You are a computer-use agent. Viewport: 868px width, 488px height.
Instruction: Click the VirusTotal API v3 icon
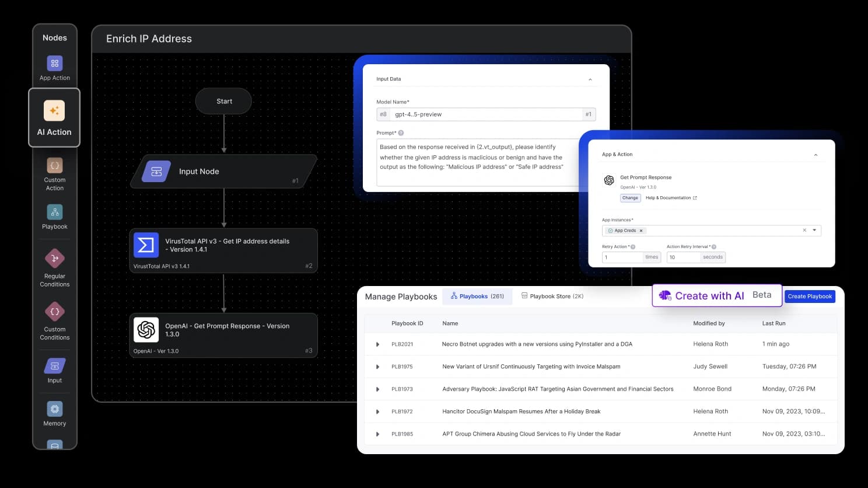click(146, 245)
